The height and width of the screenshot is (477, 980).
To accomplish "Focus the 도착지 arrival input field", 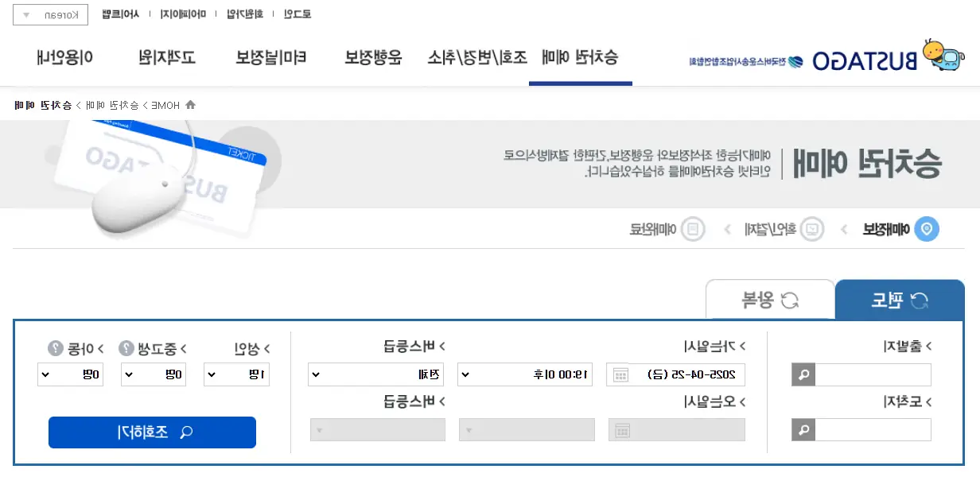I will click(873, 430).
